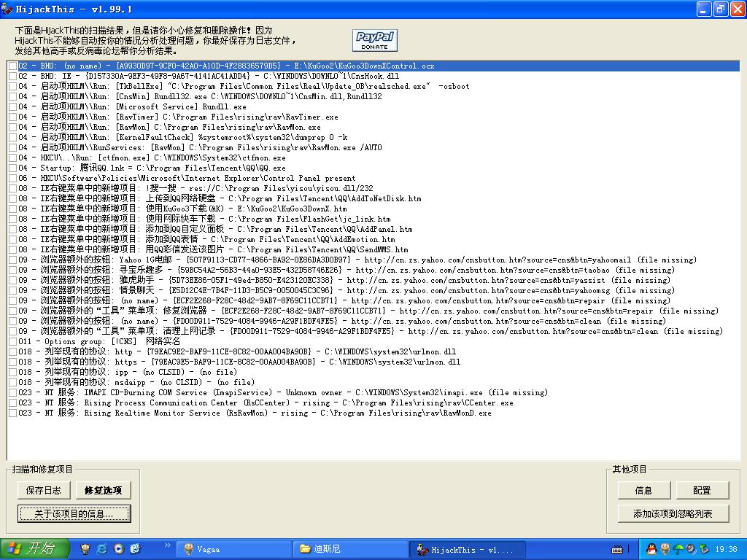
Task: Click the first quick launch icon beside Start
Action: tap(86, 549)
